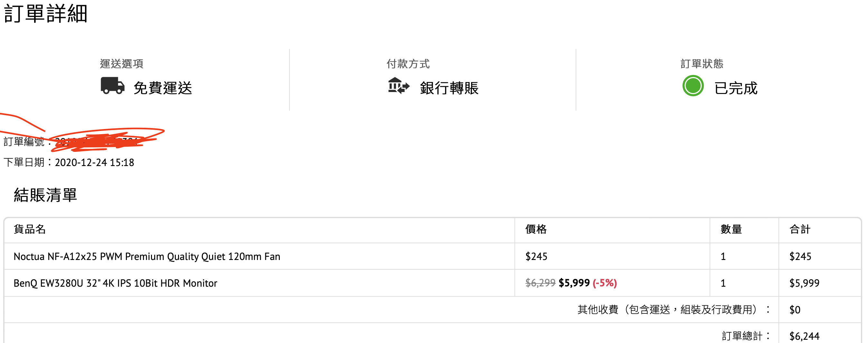Click the 合計 column header

click(x=800, y=229)
